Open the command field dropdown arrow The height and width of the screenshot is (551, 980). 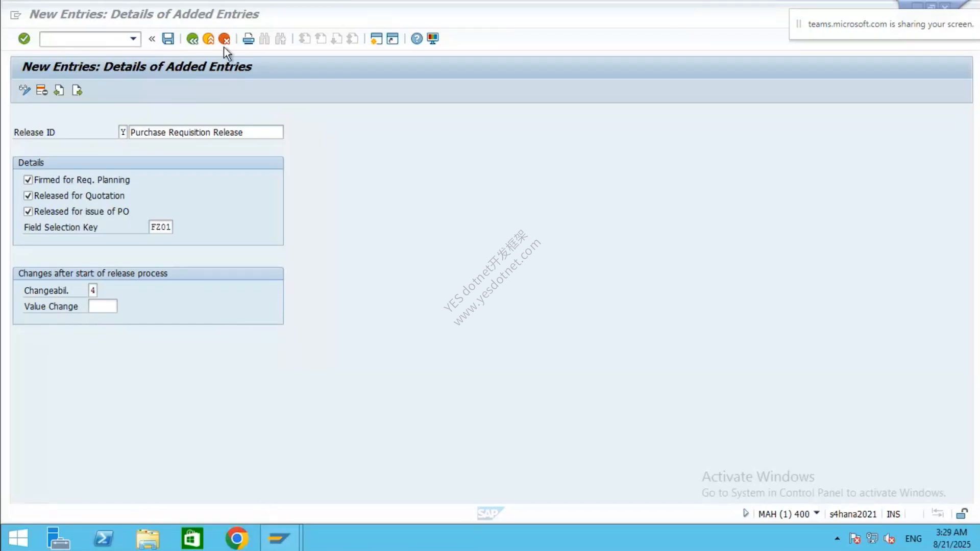tap(133, 39)
